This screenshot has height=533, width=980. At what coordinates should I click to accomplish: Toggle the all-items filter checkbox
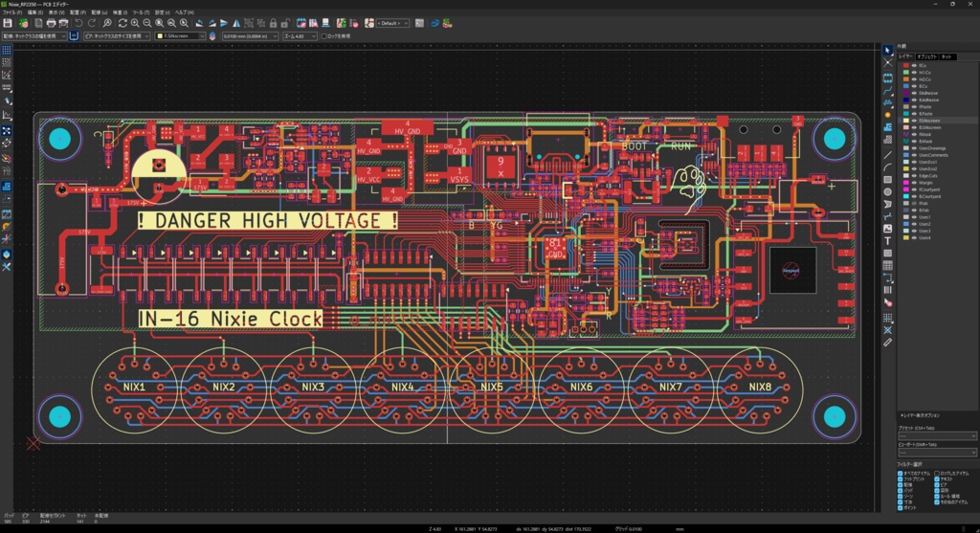(900, 474)
